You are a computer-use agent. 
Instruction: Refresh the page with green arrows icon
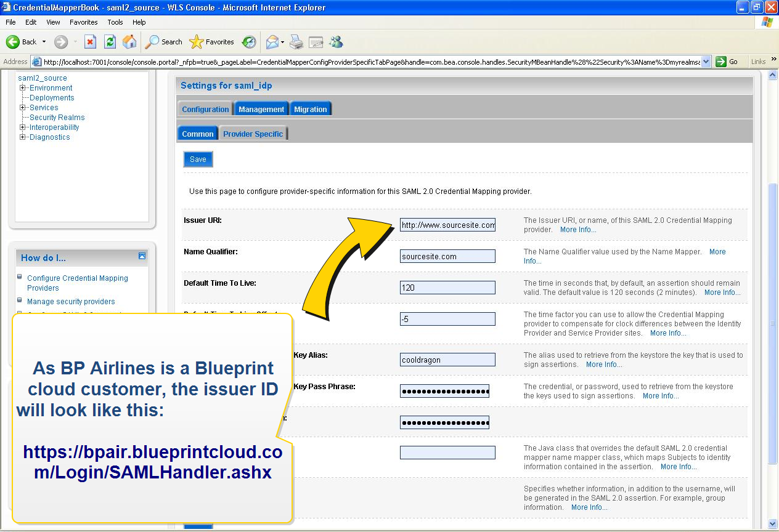pyautogui.click(x=110, y=42)
